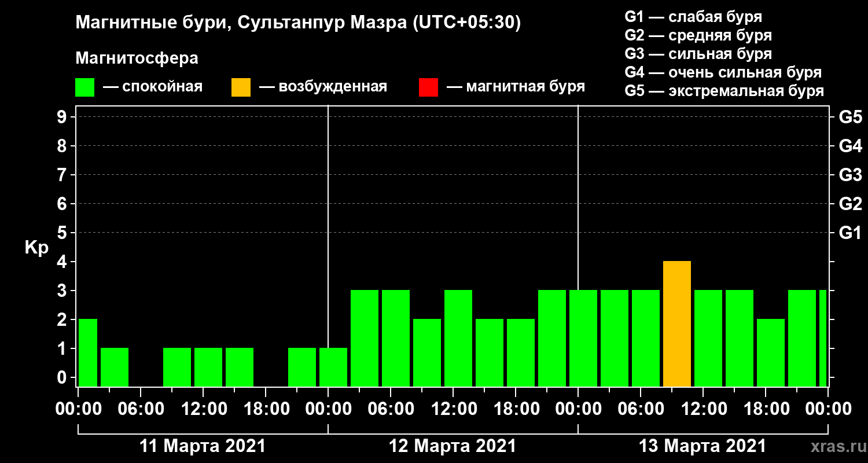
Task: Click 'G3 — сильная буря' description
Action: pos(698,54)
